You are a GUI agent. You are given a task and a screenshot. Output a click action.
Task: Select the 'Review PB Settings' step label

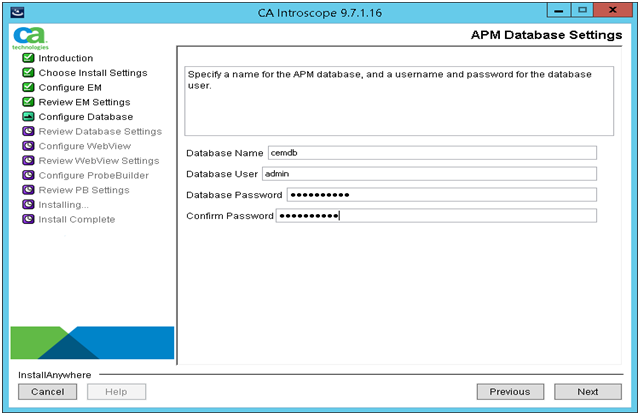pos(84,190)
